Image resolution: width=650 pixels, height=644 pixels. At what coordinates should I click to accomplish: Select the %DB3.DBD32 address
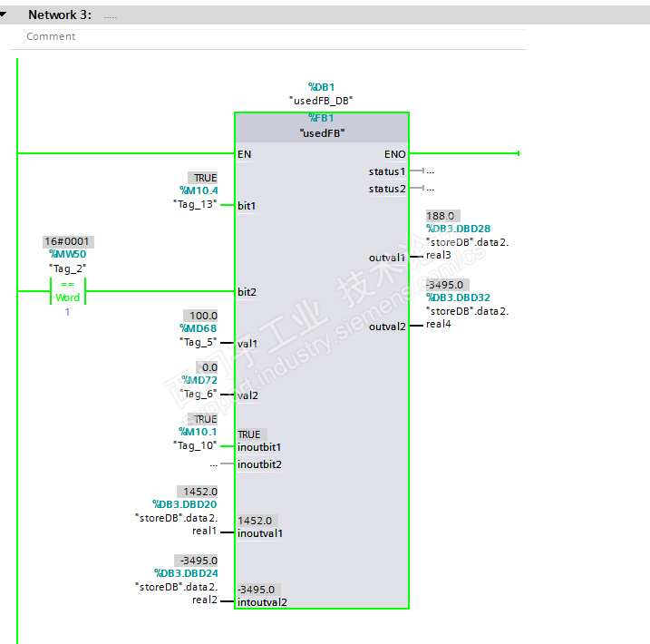(458, 298)
